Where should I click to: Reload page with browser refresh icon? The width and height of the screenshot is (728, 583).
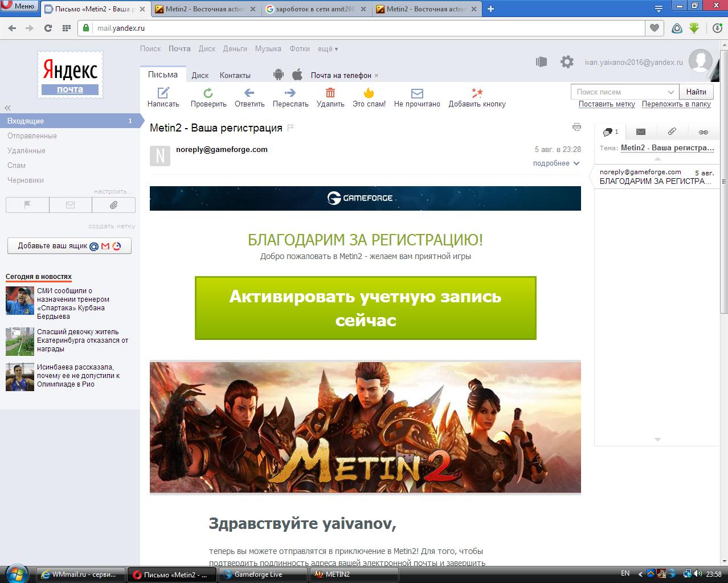pyautogui.click(x=48, y=28)
